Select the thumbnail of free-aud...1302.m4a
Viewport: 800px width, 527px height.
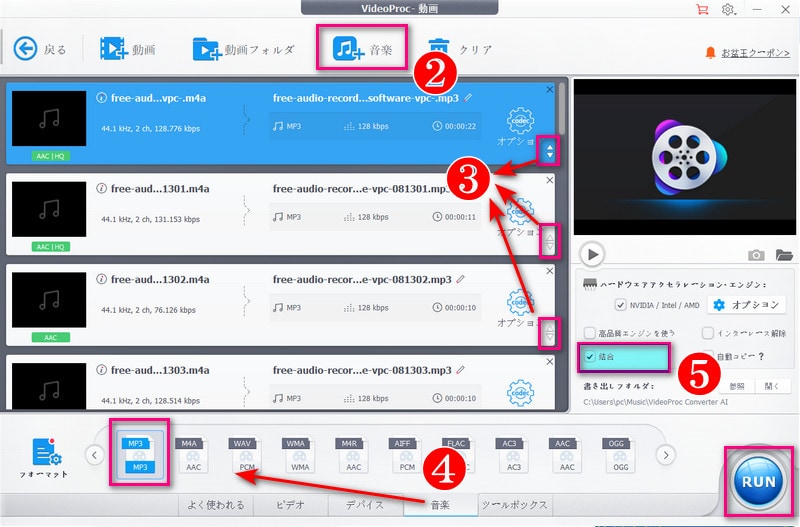pos(49,300)
